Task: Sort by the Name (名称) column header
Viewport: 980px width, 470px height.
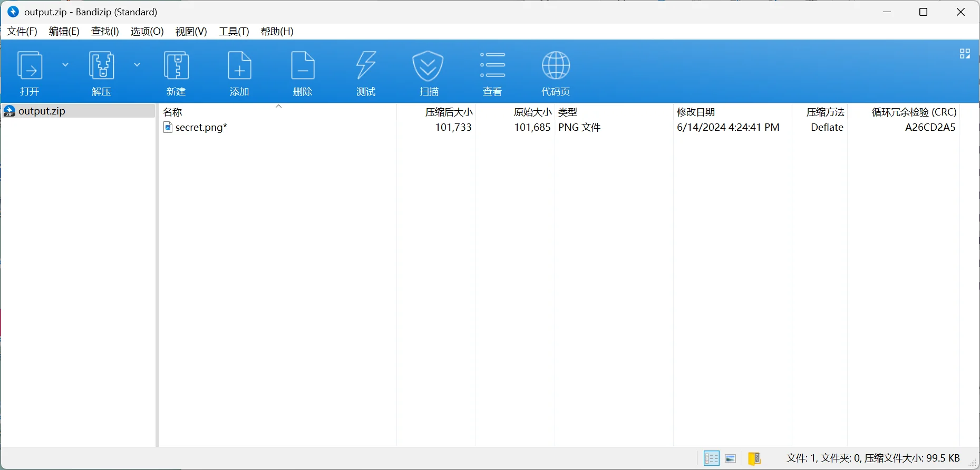Action: tap(172, 112)
